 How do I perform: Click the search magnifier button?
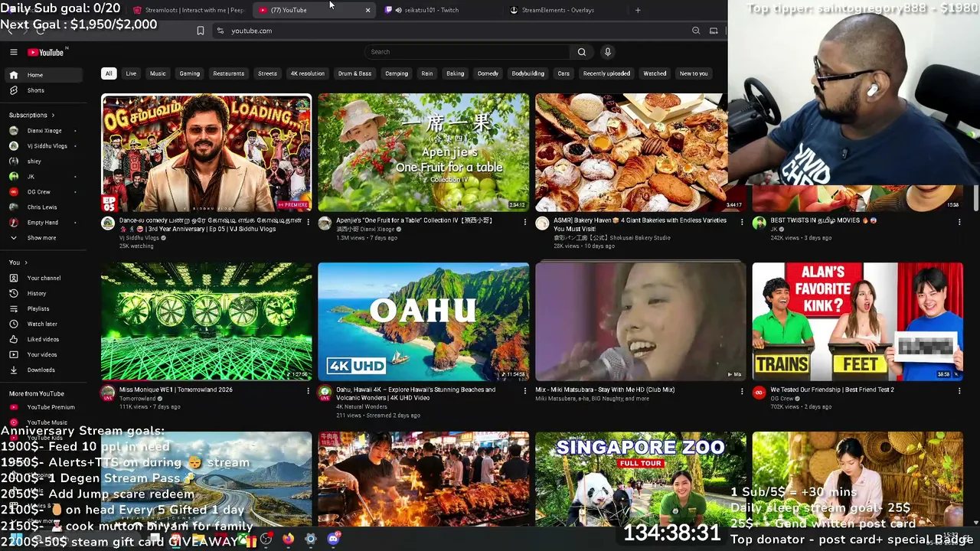[x=582, y=52]
